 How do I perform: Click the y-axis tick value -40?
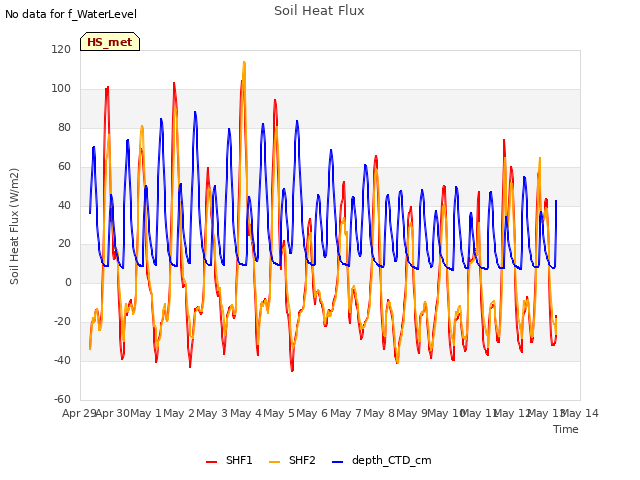click(62, 360)
